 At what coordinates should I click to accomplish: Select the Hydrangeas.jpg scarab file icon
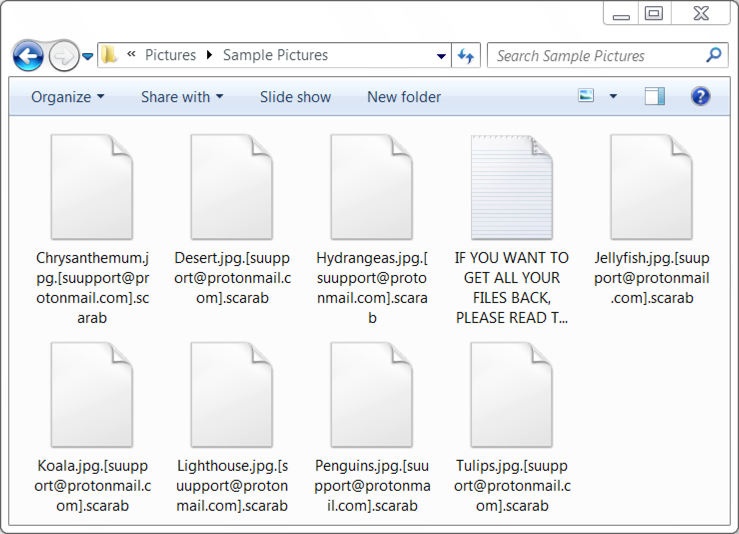pos(372,187)
